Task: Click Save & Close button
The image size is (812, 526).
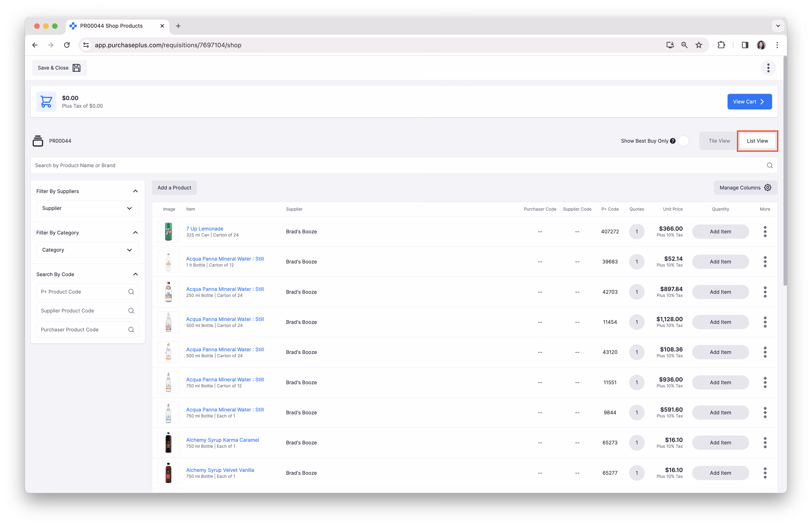Action: (59, 68)
